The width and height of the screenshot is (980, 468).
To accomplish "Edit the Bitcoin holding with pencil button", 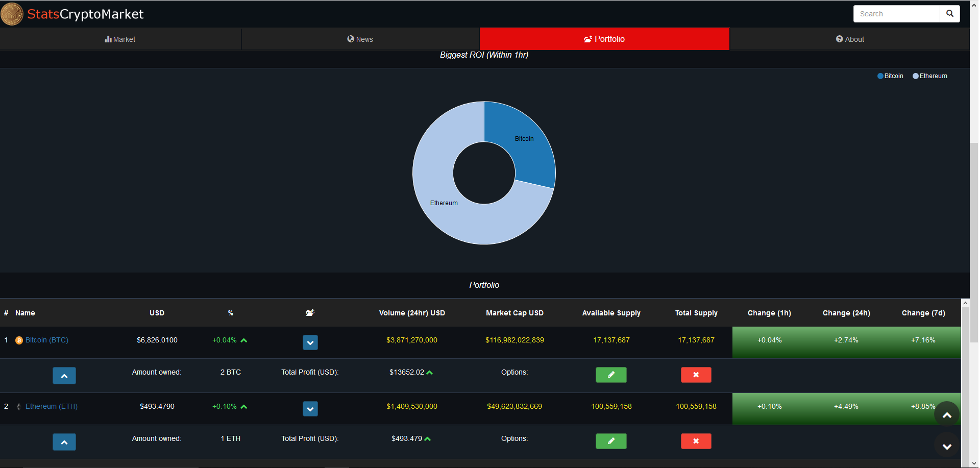I will pyautogui.click(x=611, y=375).
